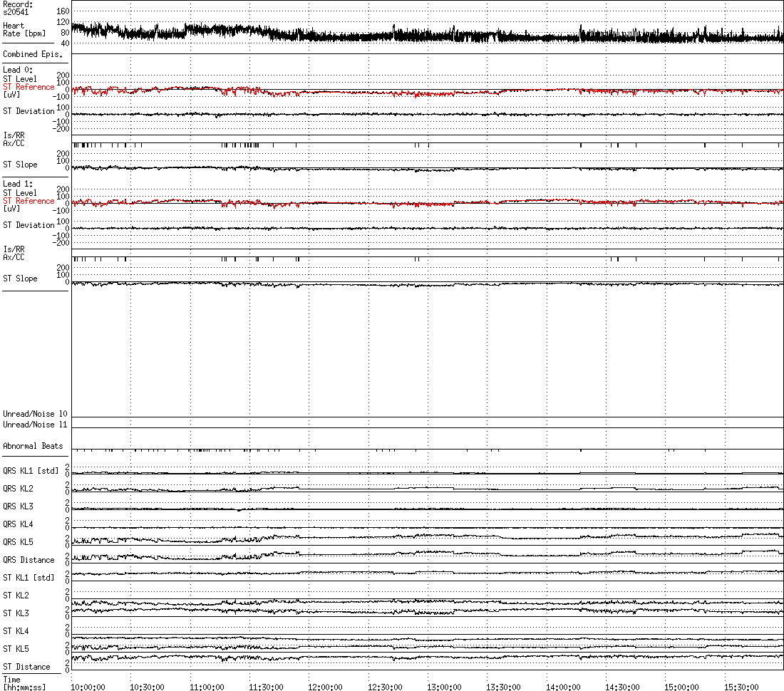The width and height of the screenshot is (784, 691).
Task: Click the QRS KL1 [std] label
Action: pyautogui.click(x=31, y=470)
